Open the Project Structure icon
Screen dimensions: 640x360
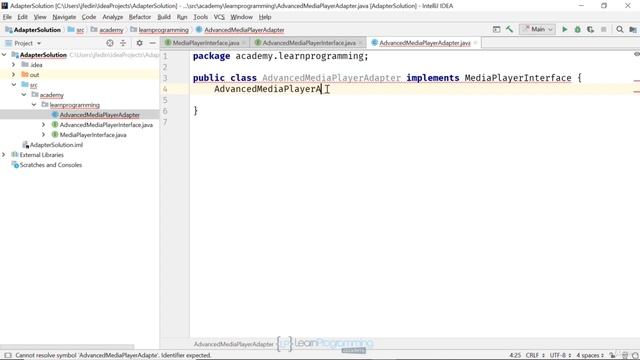click(633, 29)
